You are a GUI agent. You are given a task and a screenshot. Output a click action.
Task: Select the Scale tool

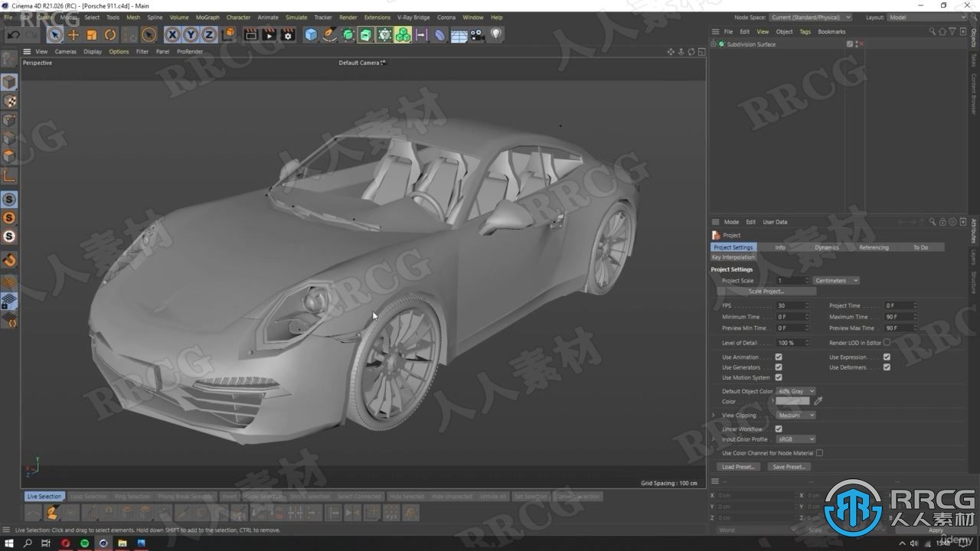(92, 34)
